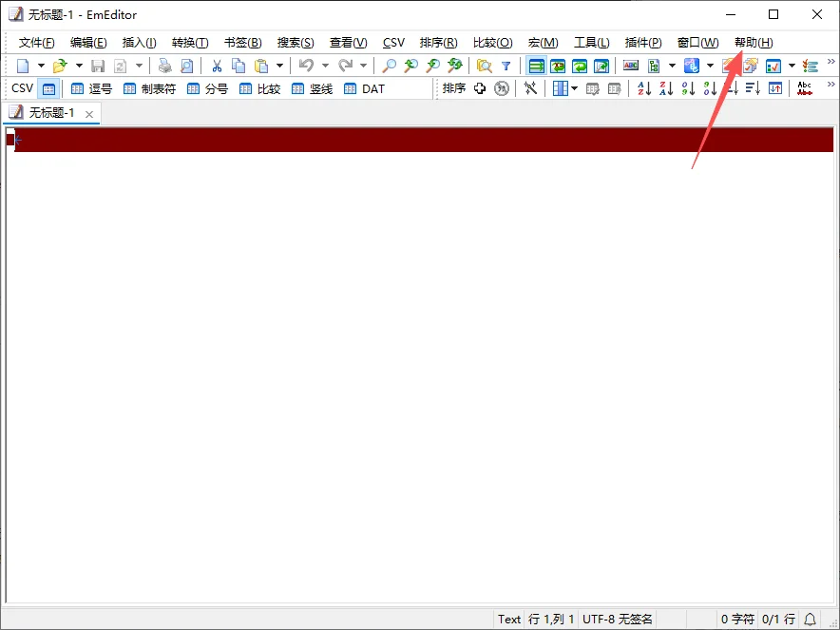Click the Find in Files icon
Viewport: 840px width, 630px height.
coord(485,66)
